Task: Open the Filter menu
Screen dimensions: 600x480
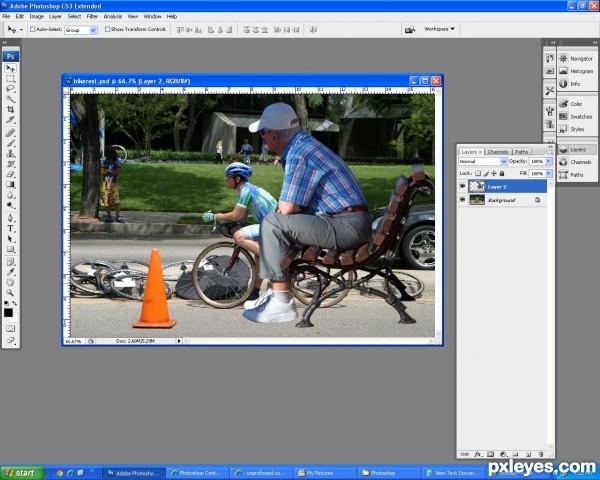Action: 92,16
